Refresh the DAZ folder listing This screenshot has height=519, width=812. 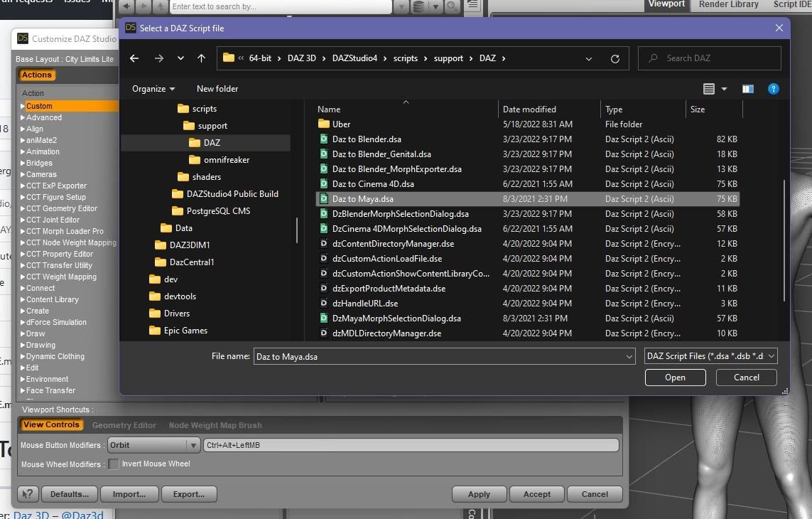[615, 58]
